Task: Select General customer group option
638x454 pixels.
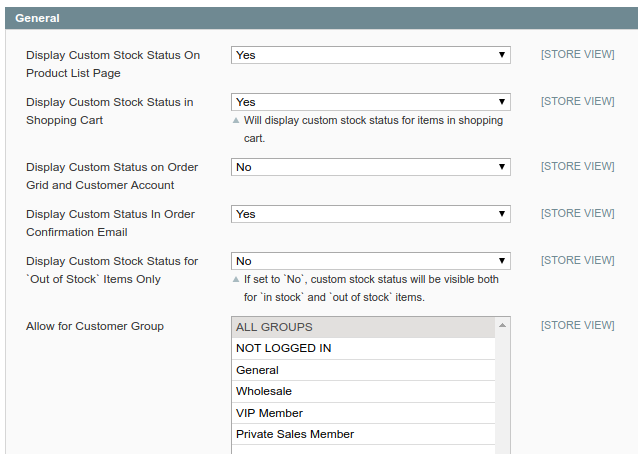Action: pos(363,370)
